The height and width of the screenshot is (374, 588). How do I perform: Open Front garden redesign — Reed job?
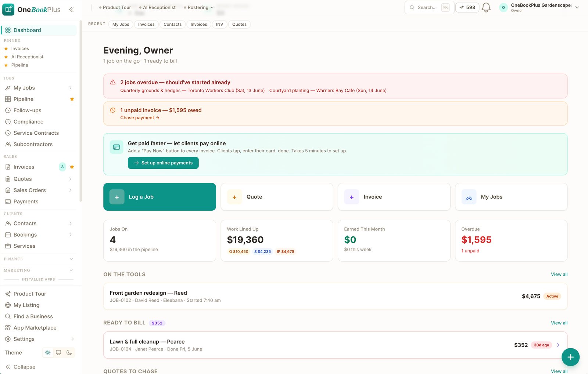coord(335,296)
